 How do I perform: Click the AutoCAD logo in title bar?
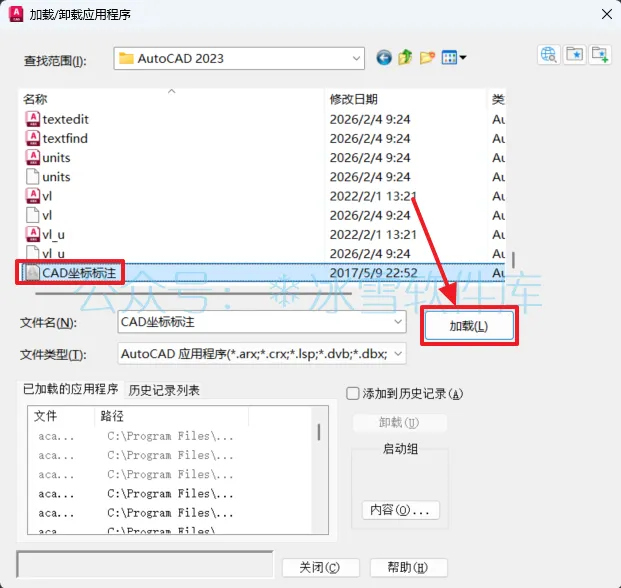(x=16, y=14)
